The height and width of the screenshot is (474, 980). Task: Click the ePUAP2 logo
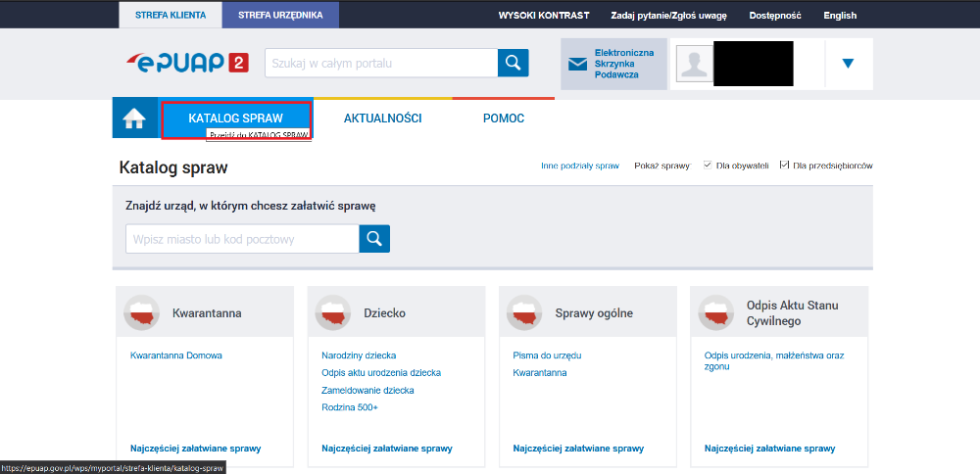tap(186, 64)
